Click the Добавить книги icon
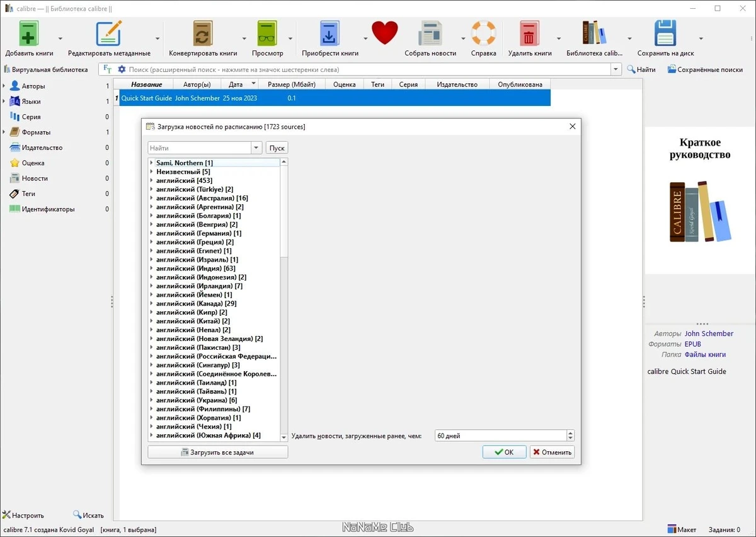Viewport: 756px width, 537px height. [x=29, y=33]
